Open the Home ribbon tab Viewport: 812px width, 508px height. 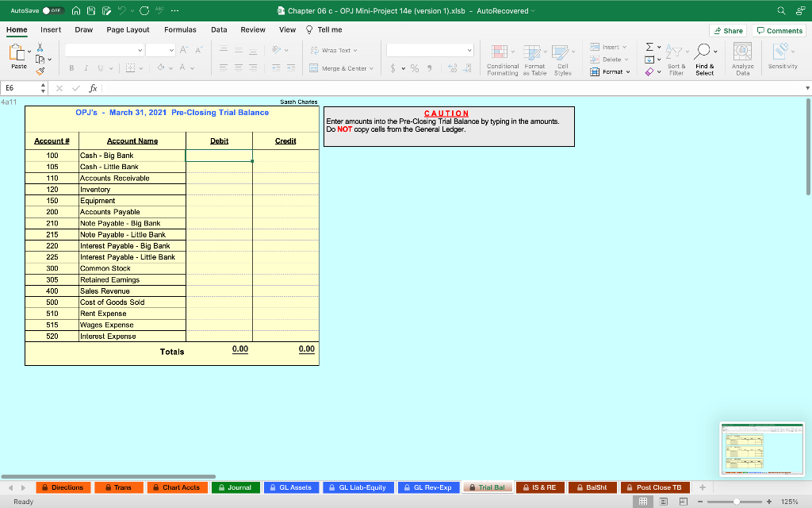[x=17, y=30]
